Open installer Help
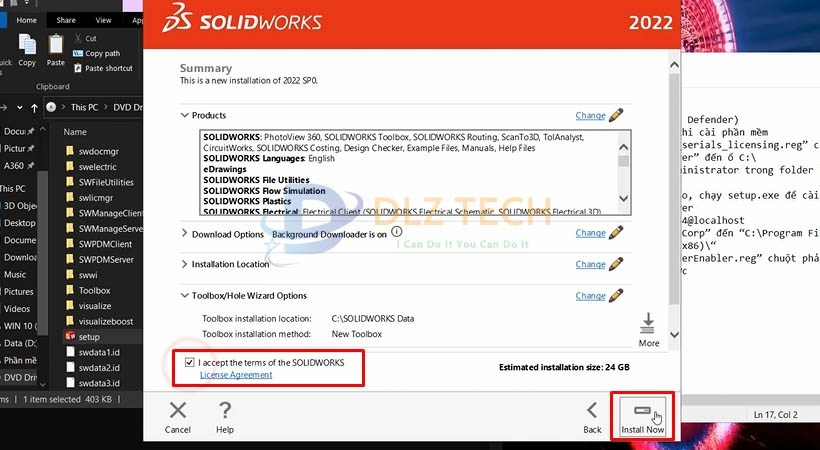 pyautogui.click(x=225, y=418)
